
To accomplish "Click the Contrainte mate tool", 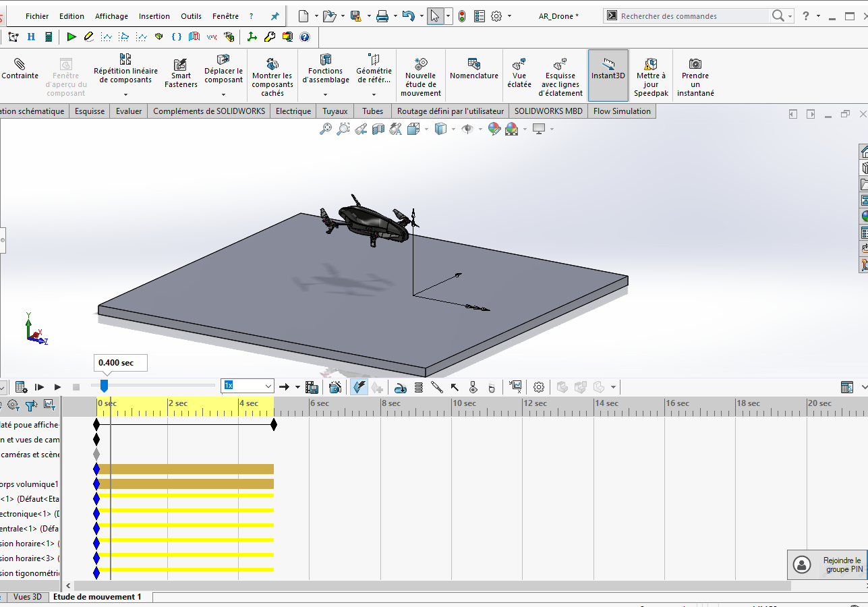I will tap(20, 69).
